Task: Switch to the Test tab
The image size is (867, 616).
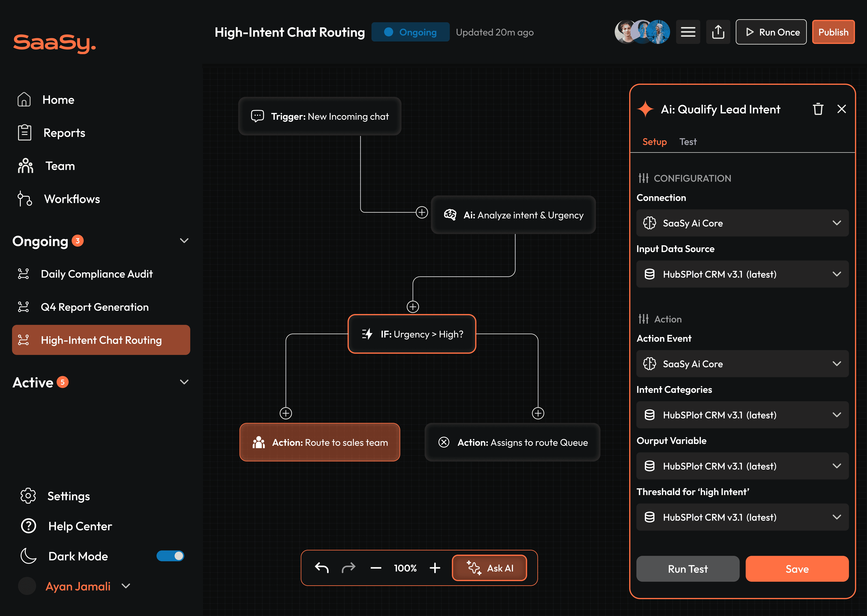Action: 688,142
